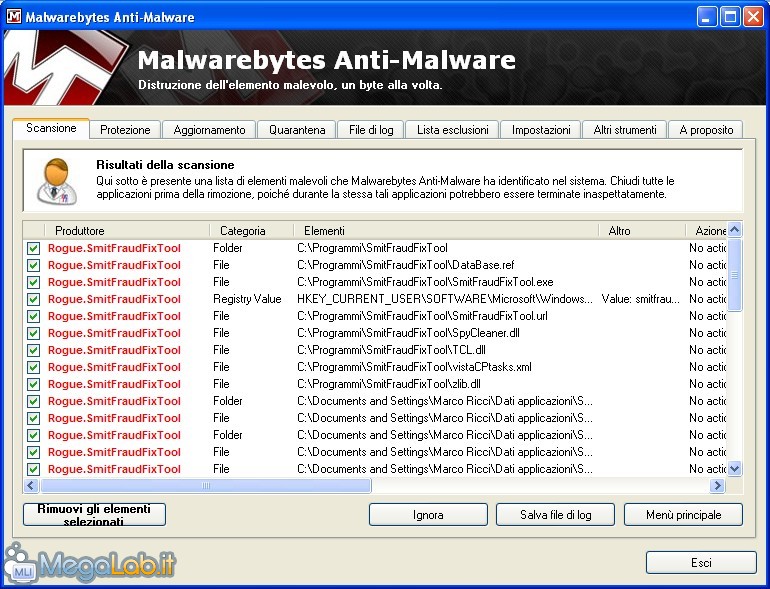Select path ending zlib.dll
Image resolution: width=770 pixels, height=589 pixels.
[x=389, y=384]
